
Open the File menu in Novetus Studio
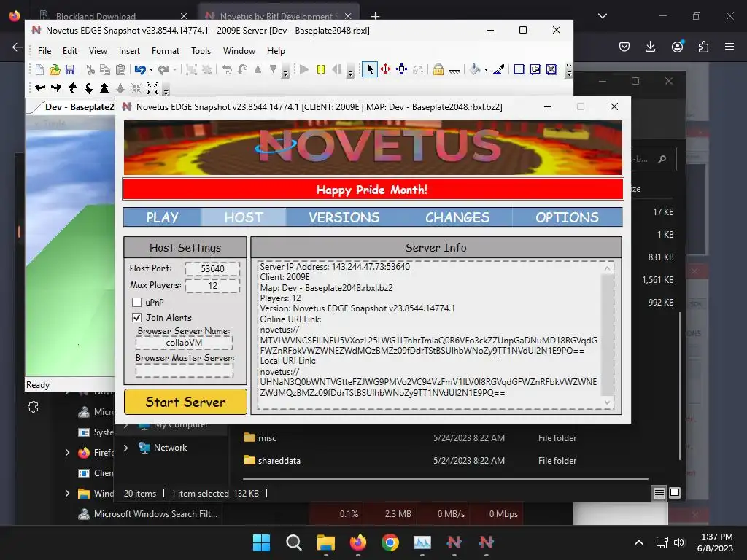coord(44,50)
